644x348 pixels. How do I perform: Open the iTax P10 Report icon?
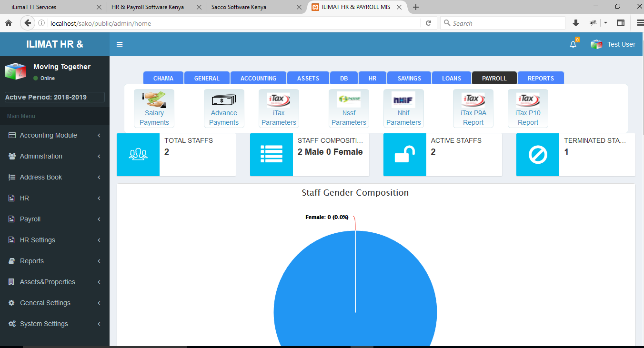coord(528,109)
